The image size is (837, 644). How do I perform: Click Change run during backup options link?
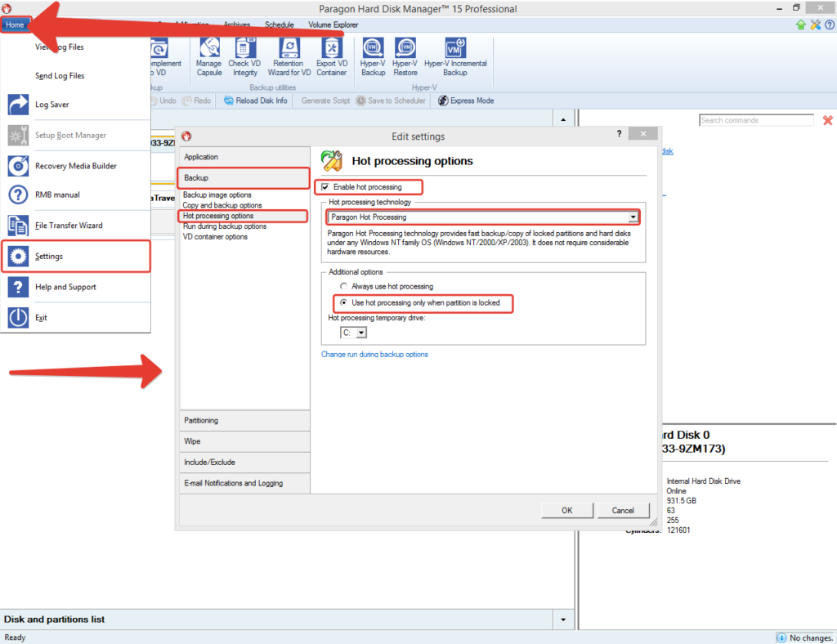(x=374, y=354)
